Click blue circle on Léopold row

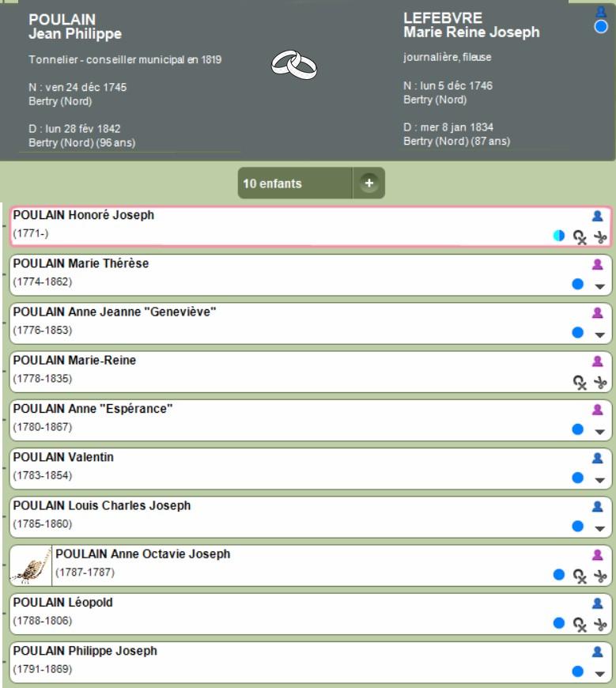(x=558, y=622)
